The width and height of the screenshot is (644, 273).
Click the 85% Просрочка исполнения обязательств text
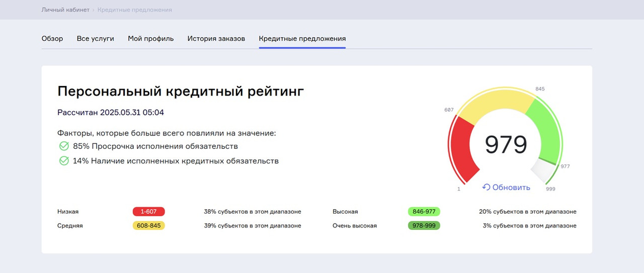coord(155,146)
